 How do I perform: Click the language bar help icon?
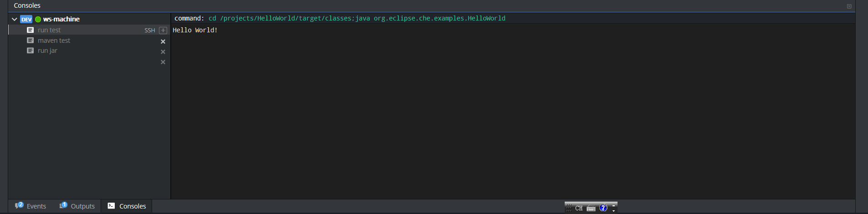coord(603,208)
